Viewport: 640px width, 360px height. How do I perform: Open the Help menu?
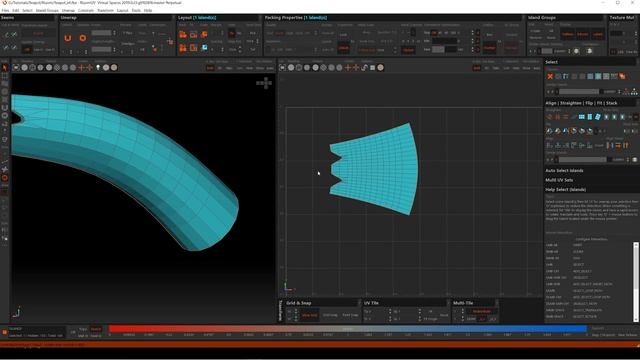(148, 10)
